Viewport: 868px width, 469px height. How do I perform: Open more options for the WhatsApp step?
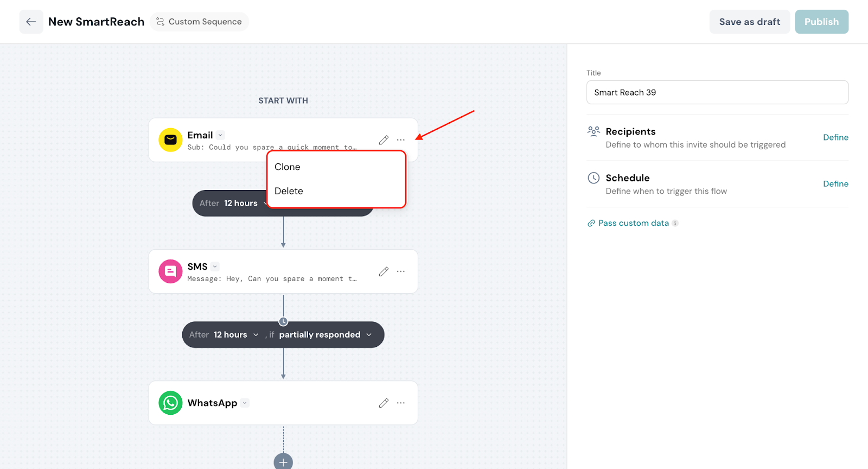(401, 403)
